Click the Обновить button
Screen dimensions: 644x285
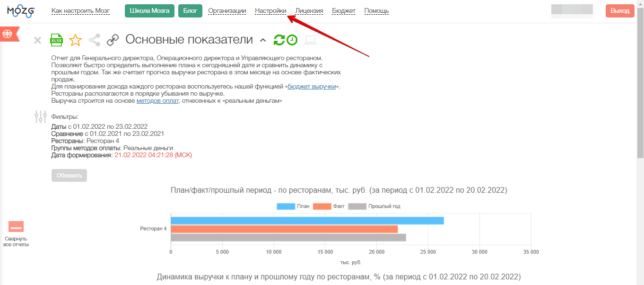coord(69,175)
